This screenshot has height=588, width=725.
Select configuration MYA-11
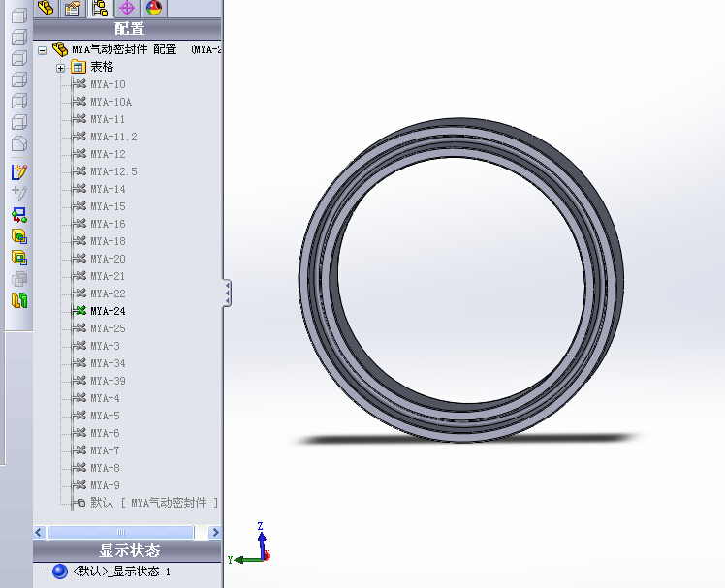108,119
